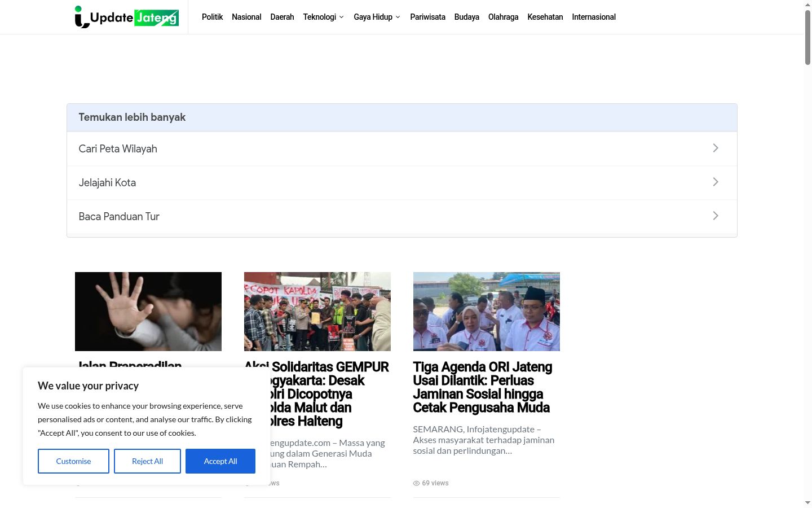Image resolution: width=812 pixels, height=508 pixels.
Task: Click the page vertical scrollbar thumb
Action: coord(807,37)
